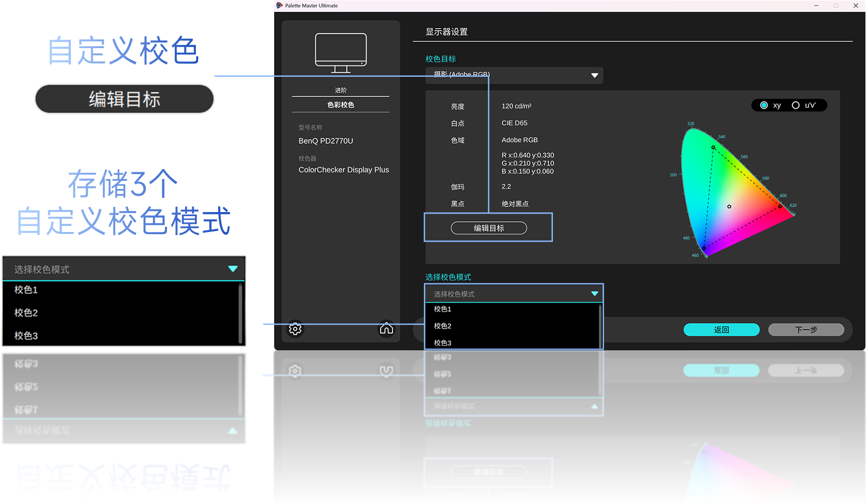The image size is (867, 504).
Task: Click the 编辑目标 button inside the app window
Action: click(489, 228)
